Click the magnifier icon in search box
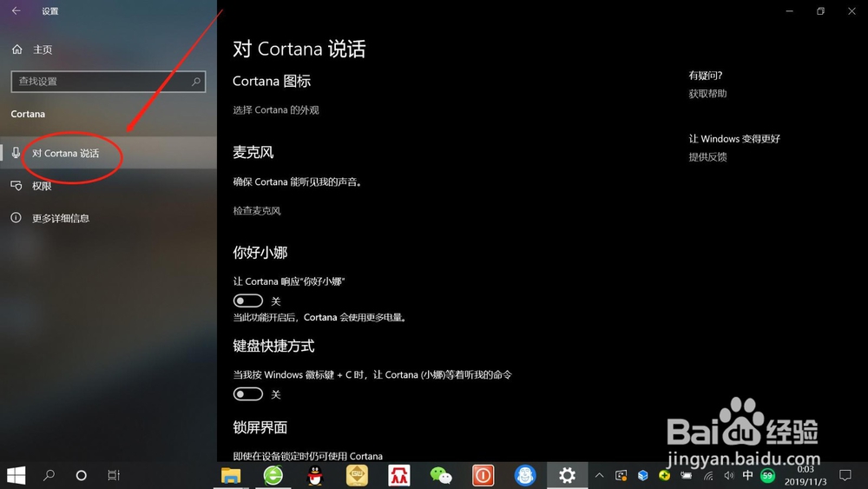 tap(196, 82)
